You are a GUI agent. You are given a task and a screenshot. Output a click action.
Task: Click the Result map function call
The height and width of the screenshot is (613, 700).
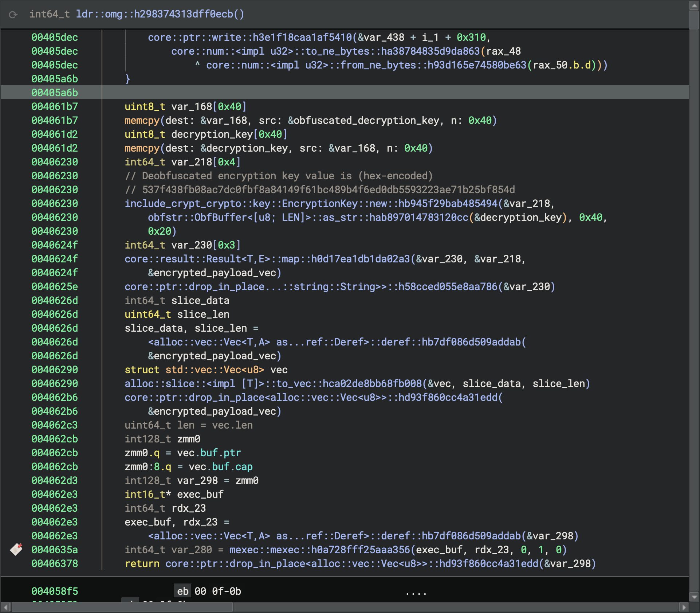pos(267,259)
